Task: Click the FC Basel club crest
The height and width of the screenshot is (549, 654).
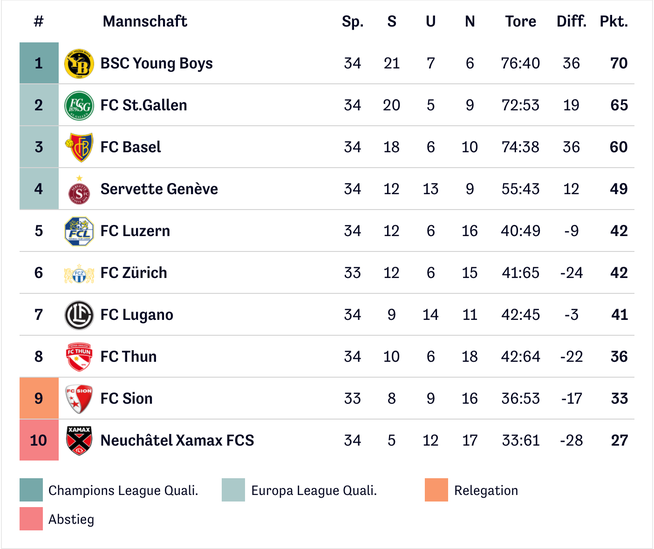Action: click(x=78, y=147)
